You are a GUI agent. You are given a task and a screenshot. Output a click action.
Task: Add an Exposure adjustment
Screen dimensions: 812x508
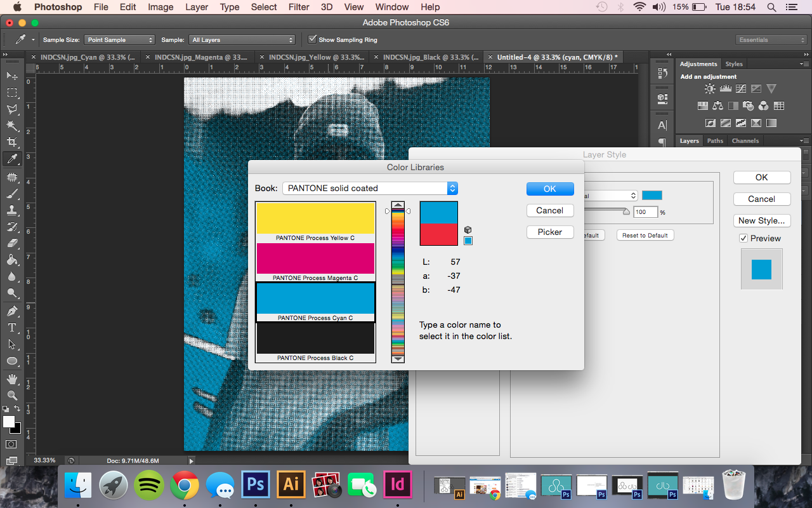756,89
